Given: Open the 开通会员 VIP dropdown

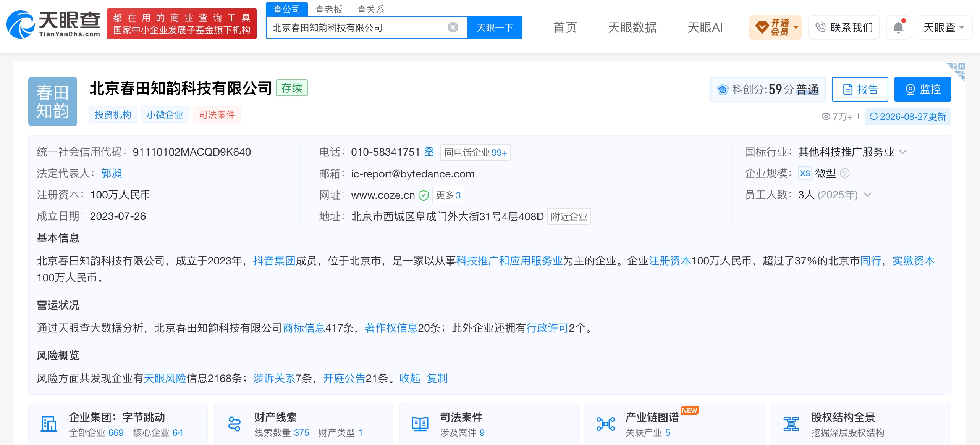Looking at the screenshot, I should pyautogui.click(x=775, y=27).
